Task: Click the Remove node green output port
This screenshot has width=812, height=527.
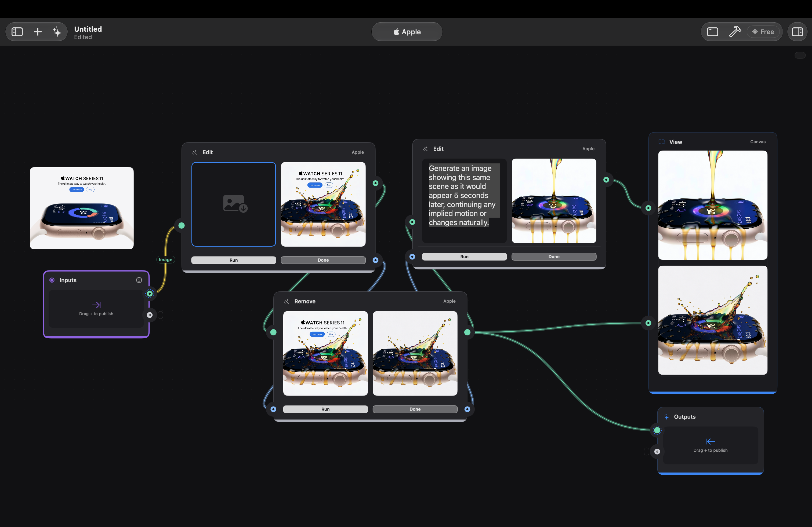Action: (x=467, y=332)
